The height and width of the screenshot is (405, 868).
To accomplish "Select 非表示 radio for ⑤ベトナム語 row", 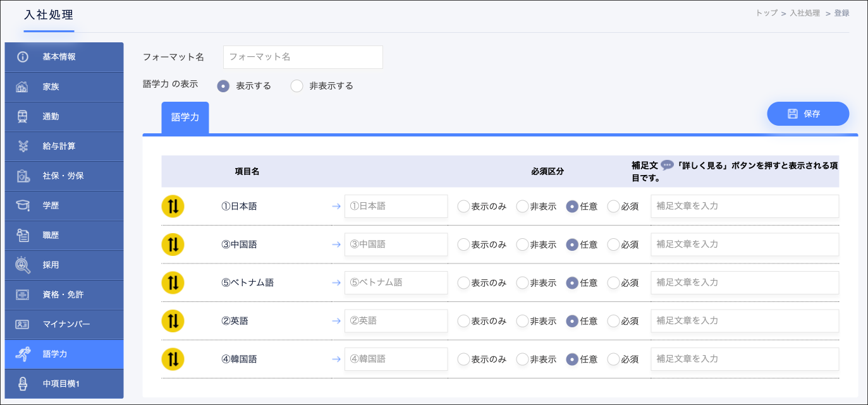I will coord(522,283).
